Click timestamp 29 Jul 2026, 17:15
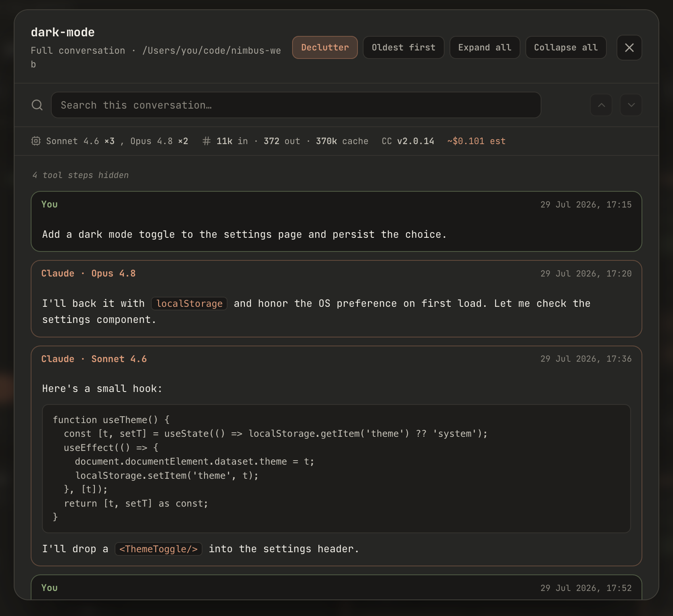This screenshot has height=616, width=673. point(586,205)
